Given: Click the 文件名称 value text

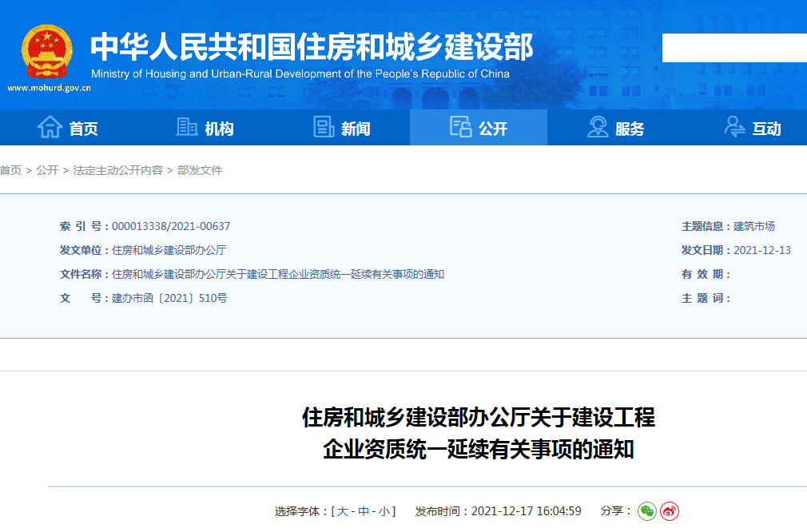Looking at the screenshot, I should 278,274.
